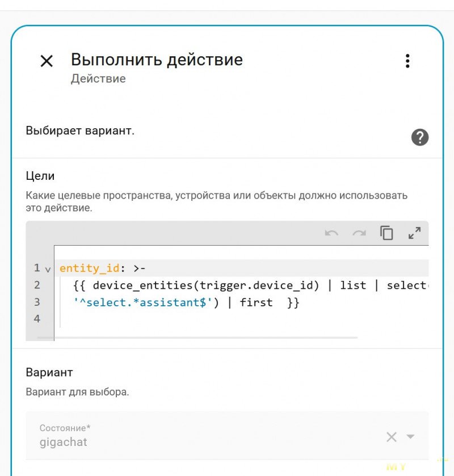Image resolution: width=454 pixels, height=476 pixels.
Task: Redo the code editor change
Action: click(x=359, y=233)
